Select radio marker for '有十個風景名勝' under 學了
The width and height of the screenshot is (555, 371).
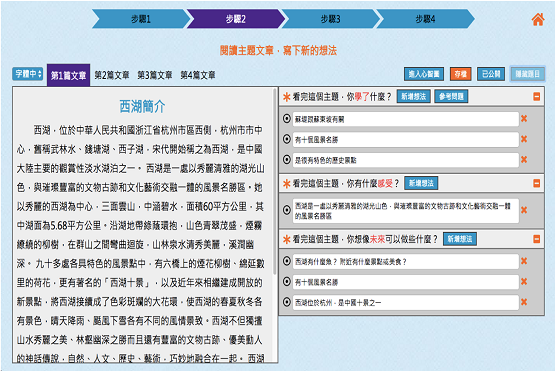point(287,139)
